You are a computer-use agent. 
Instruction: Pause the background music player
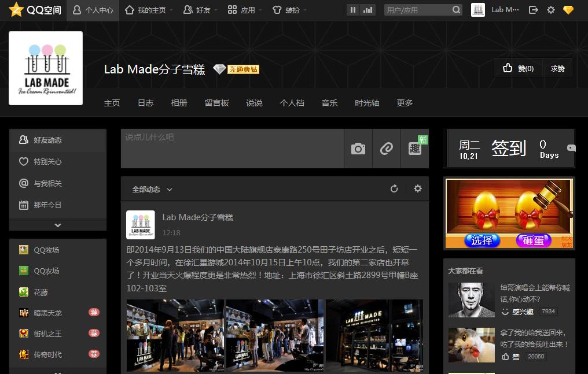coord(353,10)
